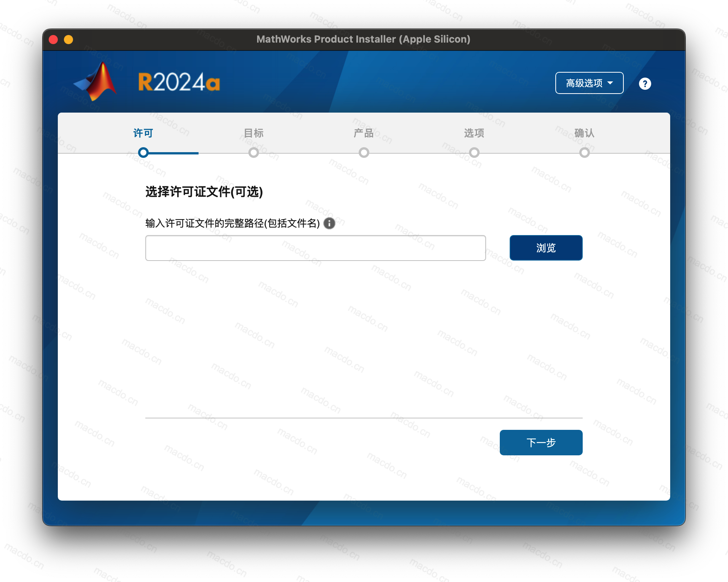Image resolution: width=728 pixels, height=582 pixels.
Task: Click the 产品 step progress circle
Action: (x=364, y=153)
